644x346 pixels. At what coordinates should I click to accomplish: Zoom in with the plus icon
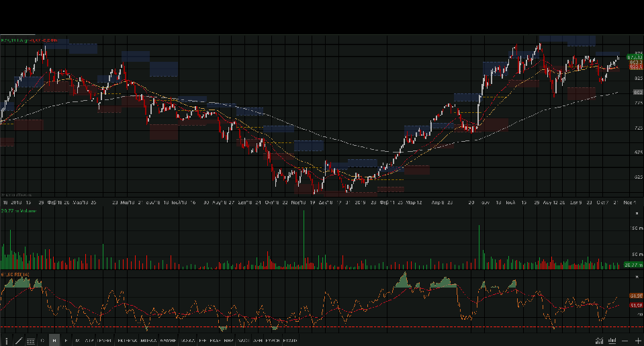point(637,341)
